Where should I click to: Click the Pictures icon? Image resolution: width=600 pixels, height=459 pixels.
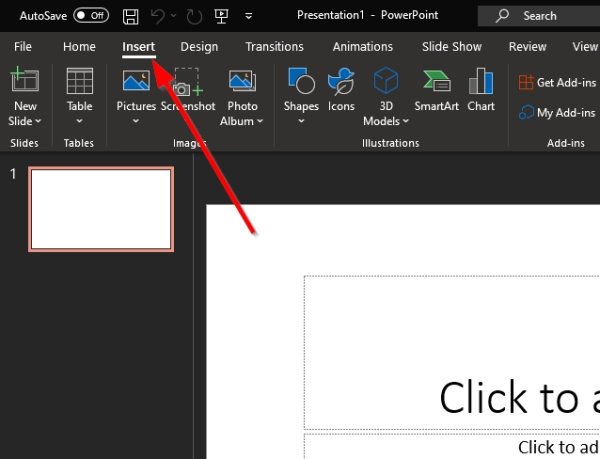coord(136,80)
